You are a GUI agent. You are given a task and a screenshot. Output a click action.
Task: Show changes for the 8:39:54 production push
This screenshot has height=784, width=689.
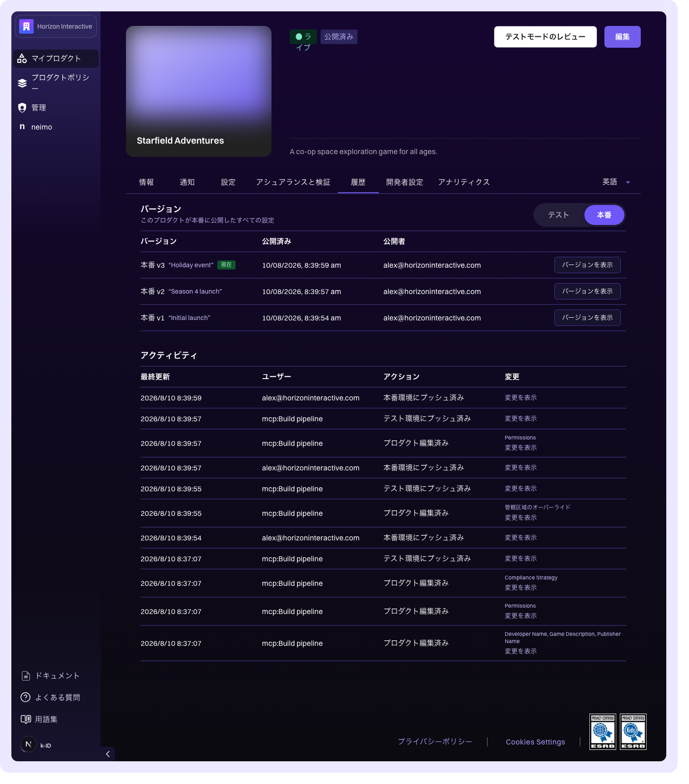coord(521,538)
